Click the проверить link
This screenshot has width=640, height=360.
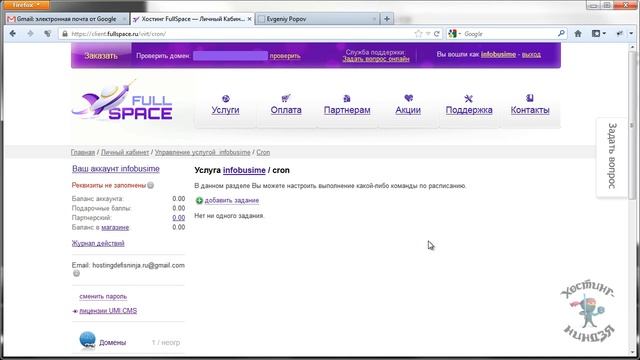pyautogui.click(x=285, y=56)
